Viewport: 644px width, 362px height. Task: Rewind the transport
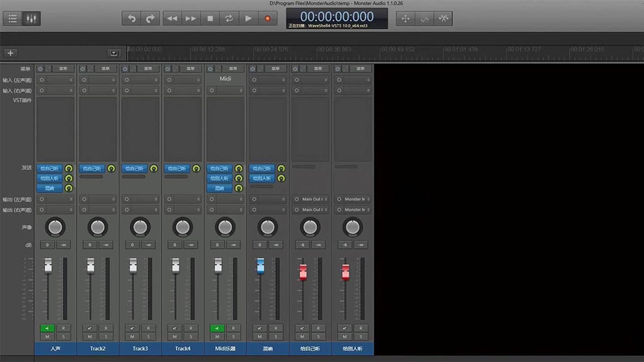pos(172,18)
